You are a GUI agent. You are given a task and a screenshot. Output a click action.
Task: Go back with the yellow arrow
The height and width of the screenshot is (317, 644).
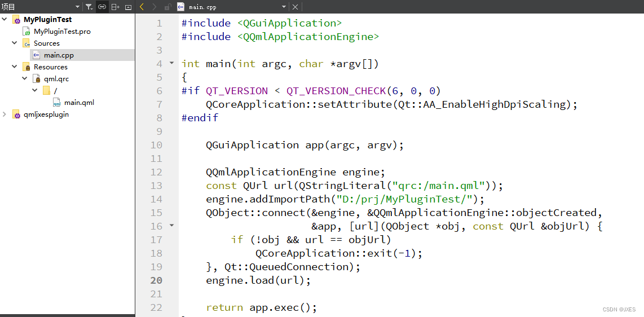tap(142, 7)
